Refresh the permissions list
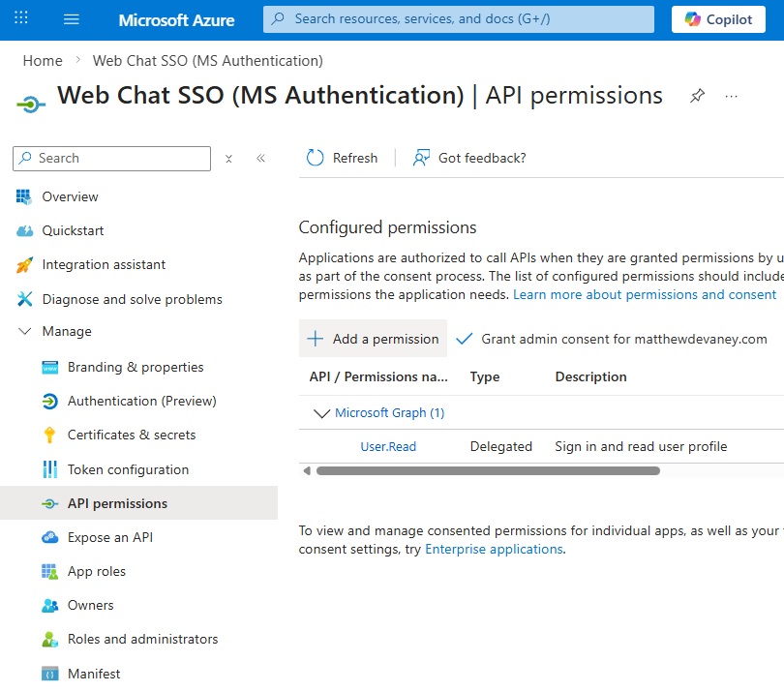Screen dimensions: 784x691 [x=342, y=158]
